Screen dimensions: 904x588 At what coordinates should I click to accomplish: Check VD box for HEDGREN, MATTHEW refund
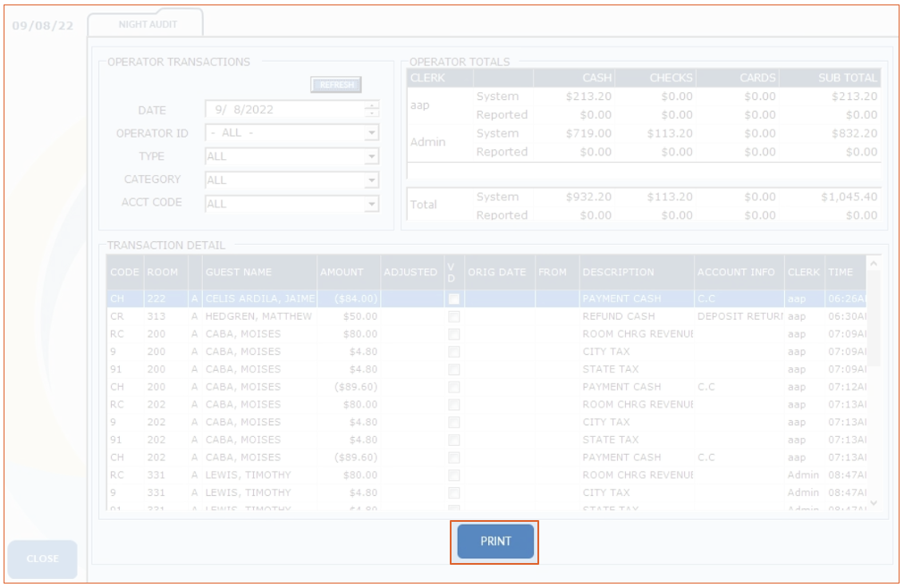click(x=454, y=316)
